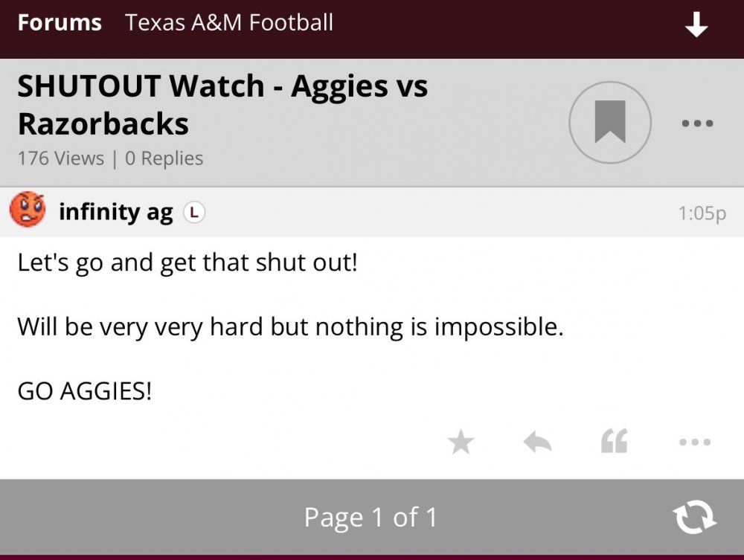The height and width of the screenshot is (560, 744).
Task: Tap the GO AGGIES! post text
Action: click(x=84, y=390)
